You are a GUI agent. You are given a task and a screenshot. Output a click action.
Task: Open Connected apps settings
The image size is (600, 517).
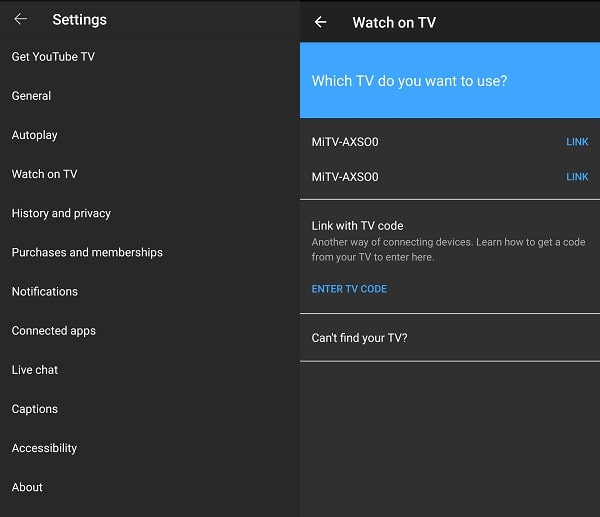(x=150, y=331)
